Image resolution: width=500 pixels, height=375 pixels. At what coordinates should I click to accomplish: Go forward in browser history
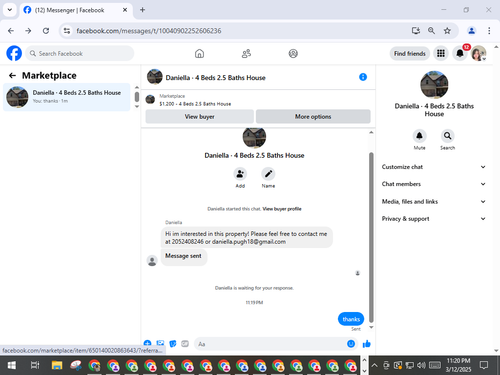click(28, 31)
